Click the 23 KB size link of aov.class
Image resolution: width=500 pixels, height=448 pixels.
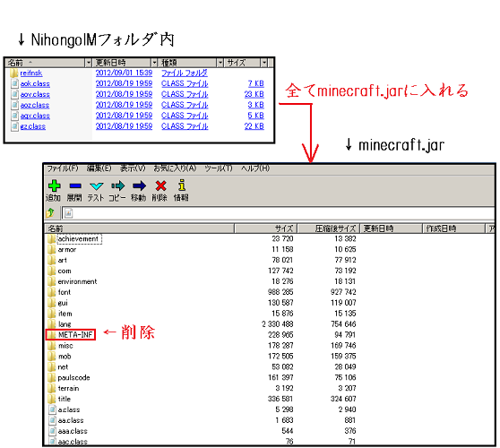coord(254,94)
